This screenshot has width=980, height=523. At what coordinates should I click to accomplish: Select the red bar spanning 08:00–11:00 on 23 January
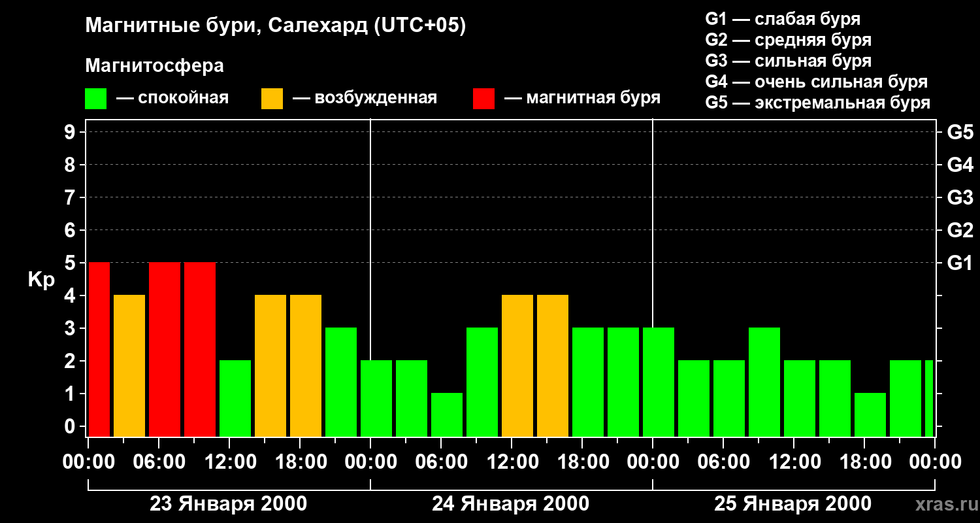[x=200, y=350]
